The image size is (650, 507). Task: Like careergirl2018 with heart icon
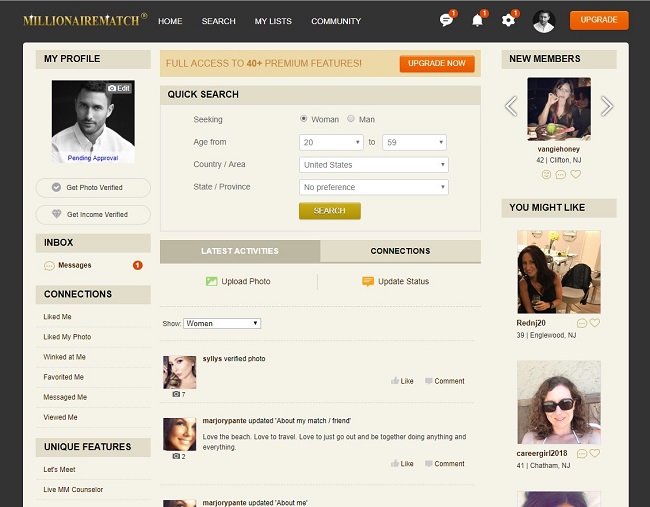click(594, 453)
